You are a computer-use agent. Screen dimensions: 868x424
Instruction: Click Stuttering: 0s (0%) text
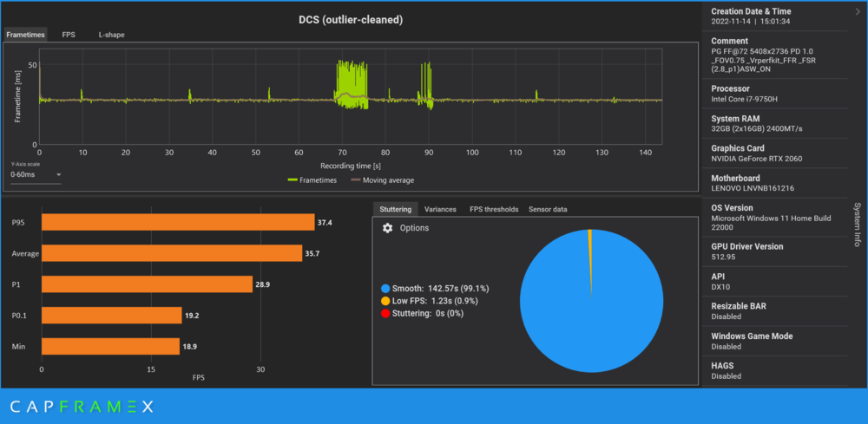428,313
